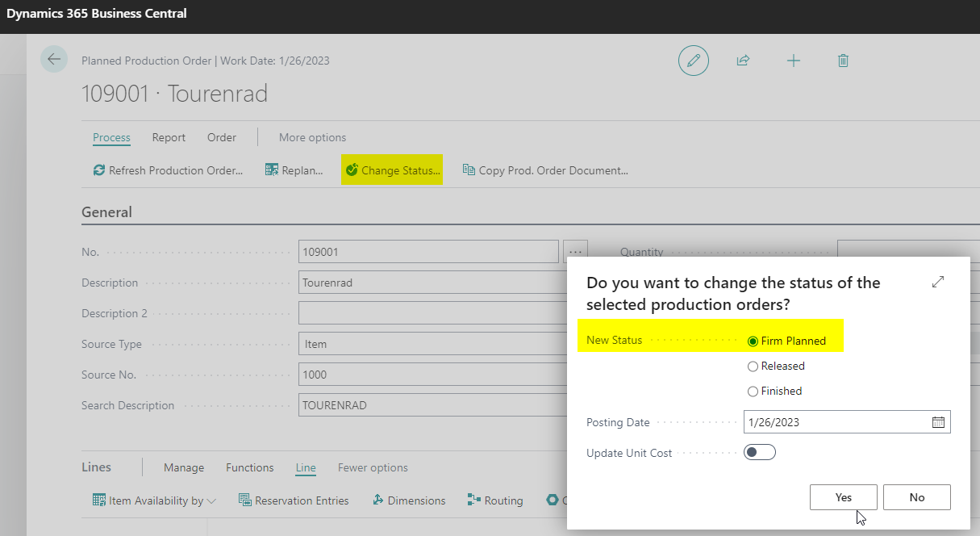Open Routing for the line
The width and height of the screenshot is (980, 536).
[495, 500]
